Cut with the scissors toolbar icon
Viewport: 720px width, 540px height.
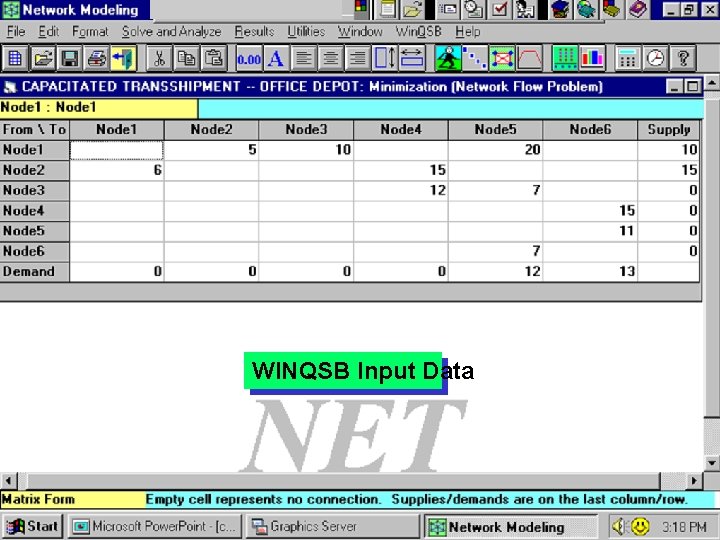(x=159, y=58)
